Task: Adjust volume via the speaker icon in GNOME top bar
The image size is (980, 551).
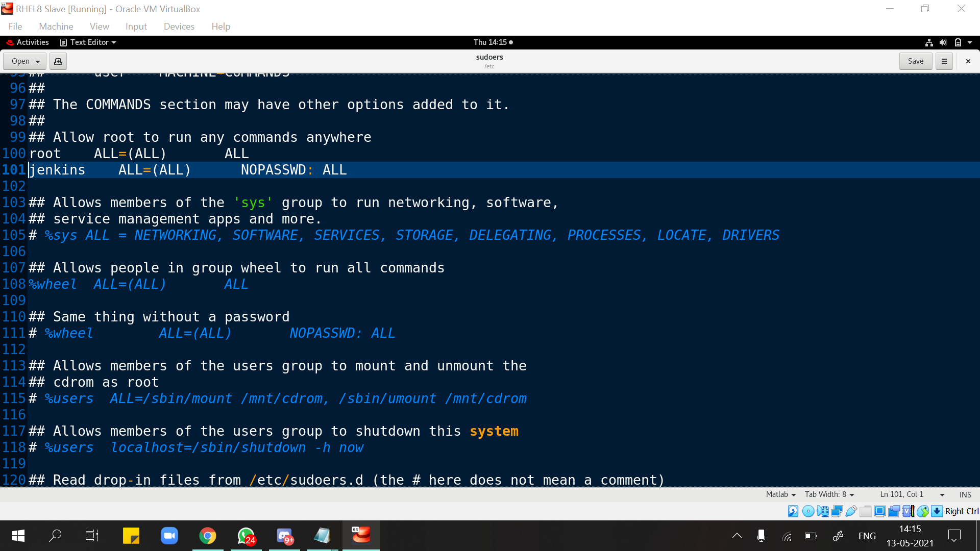Action: [x=943, y=42]
